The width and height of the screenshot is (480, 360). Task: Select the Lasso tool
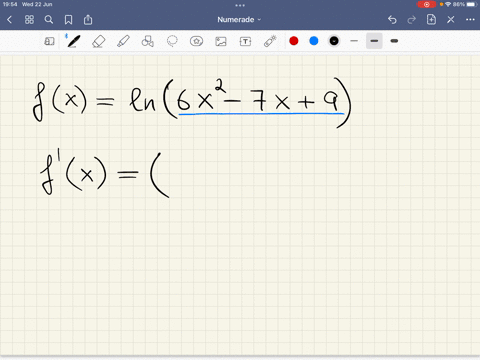coord(172,41)
